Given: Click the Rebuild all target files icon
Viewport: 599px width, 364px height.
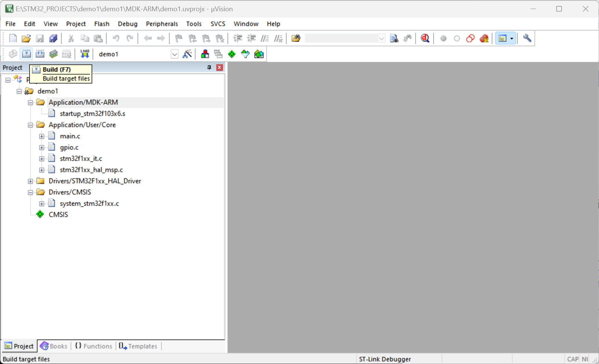Looking at the screenshot, I should pos(40,54).
